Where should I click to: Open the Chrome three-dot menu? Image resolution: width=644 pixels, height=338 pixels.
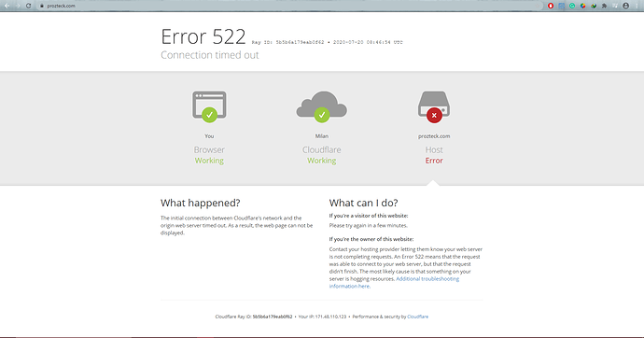coord(637,6)
